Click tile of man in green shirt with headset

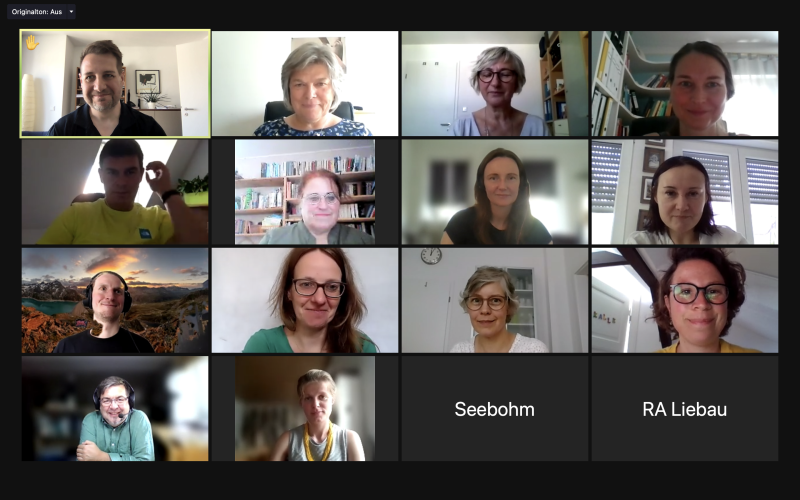coord(115,409)
